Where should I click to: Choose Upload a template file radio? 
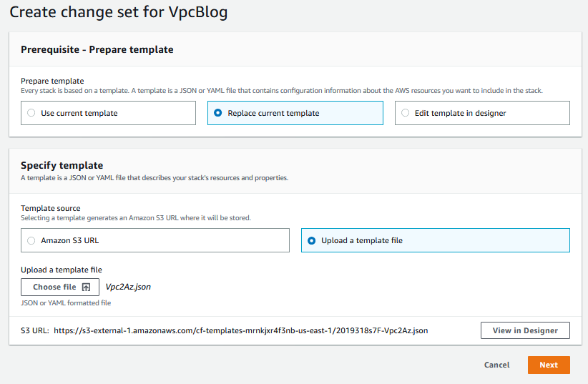pyautogui.click(x=312, y=240)
